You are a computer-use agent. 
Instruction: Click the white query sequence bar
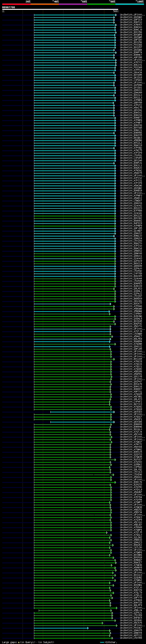[x=60, y=10]
